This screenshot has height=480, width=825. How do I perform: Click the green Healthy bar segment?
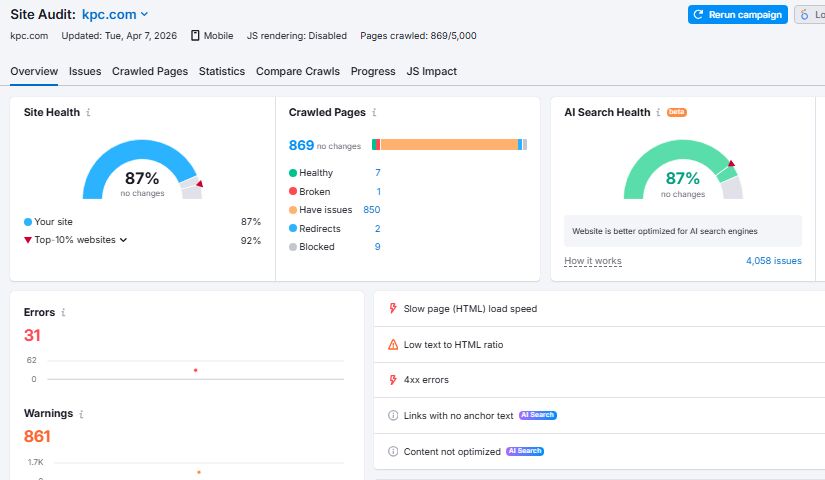click(374, 145)
